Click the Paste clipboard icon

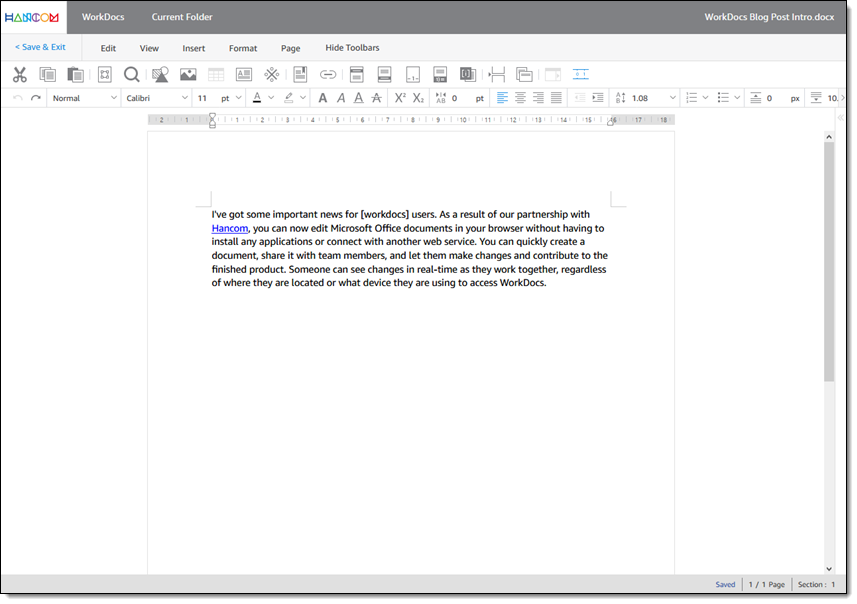pyautogui.click(x=75, y=74)
